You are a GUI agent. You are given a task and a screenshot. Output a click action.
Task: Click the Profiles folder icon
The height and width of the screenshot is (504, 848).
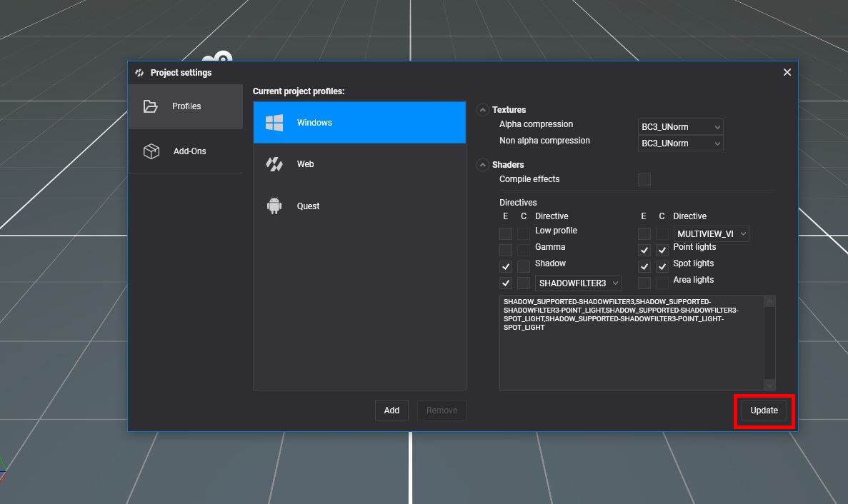[151, 106]
